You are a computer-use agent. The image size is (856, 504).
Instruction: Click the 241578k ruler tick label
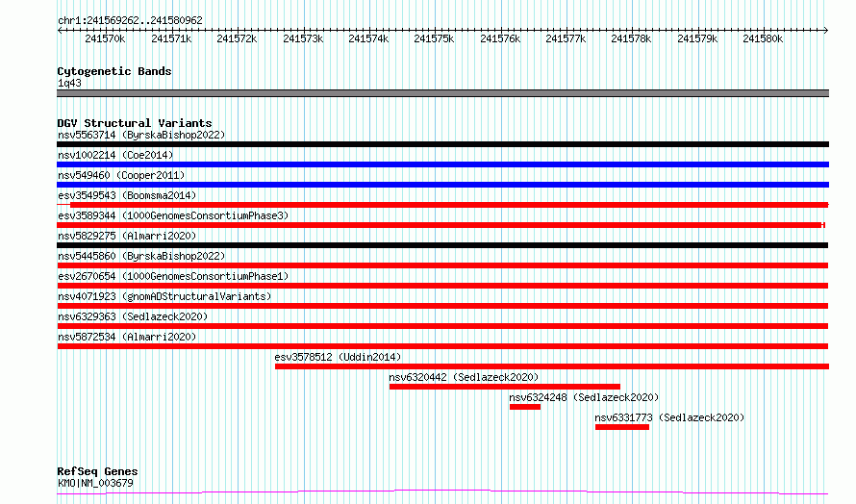[x=631, y=38]
